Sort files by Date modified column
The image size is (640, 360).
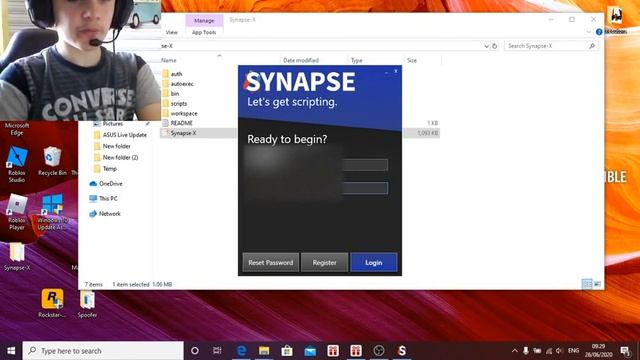tap(301, 60)
